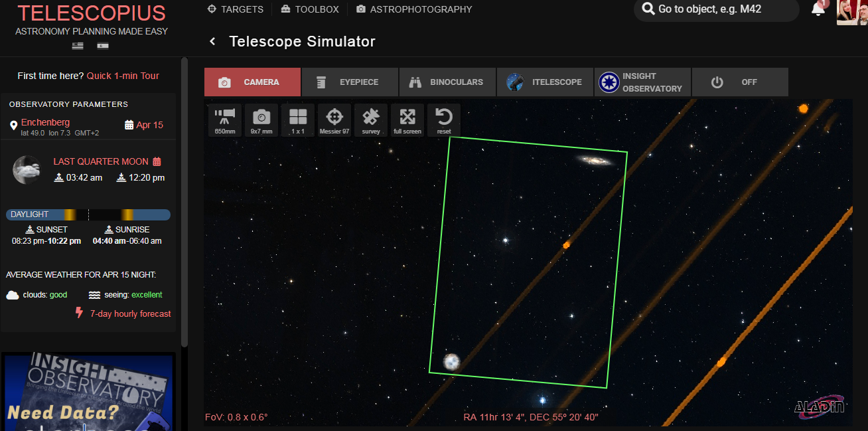Select the Binoculars simulator tab
Viewport: 868px width, 431px height.
click(447, 82)
